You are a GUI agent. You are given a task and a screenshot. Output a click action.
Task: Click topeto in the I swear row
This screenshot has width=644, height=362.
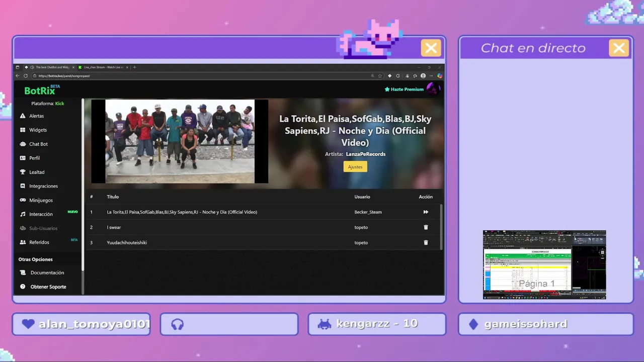pos(361,227)
